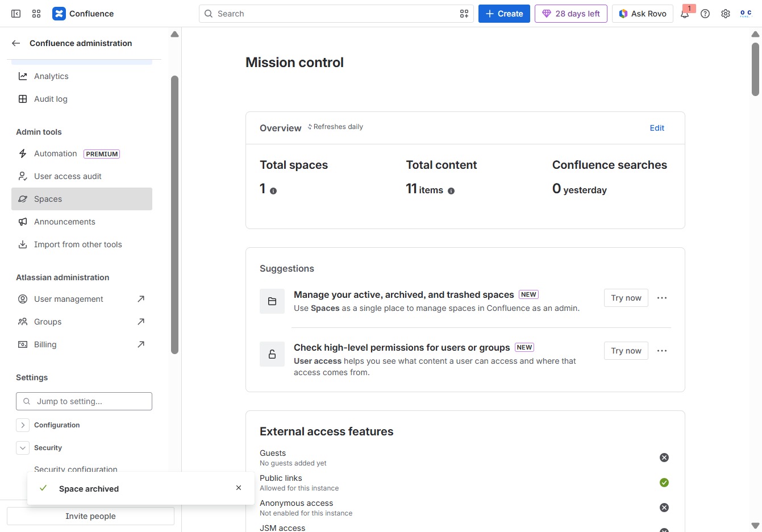The image size is (762, 532).
Task: Click the lock icon beside Check high-level permissions
Action: click(x=272, y=354)
